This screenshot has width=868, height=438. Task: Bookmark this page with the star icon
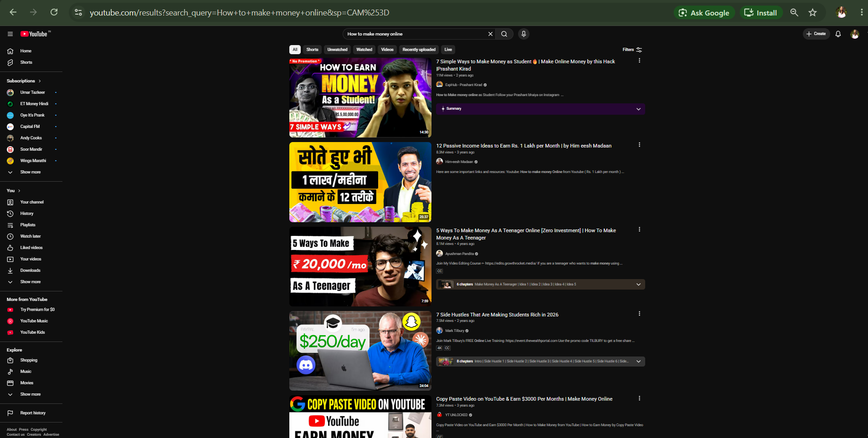pos(812,13)
